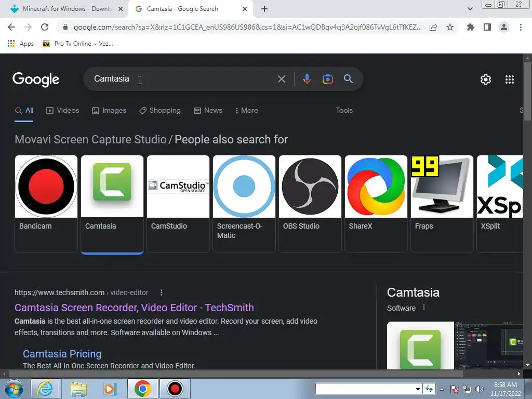
Task: Expand the More search filters menu
Action: [246, 111]
